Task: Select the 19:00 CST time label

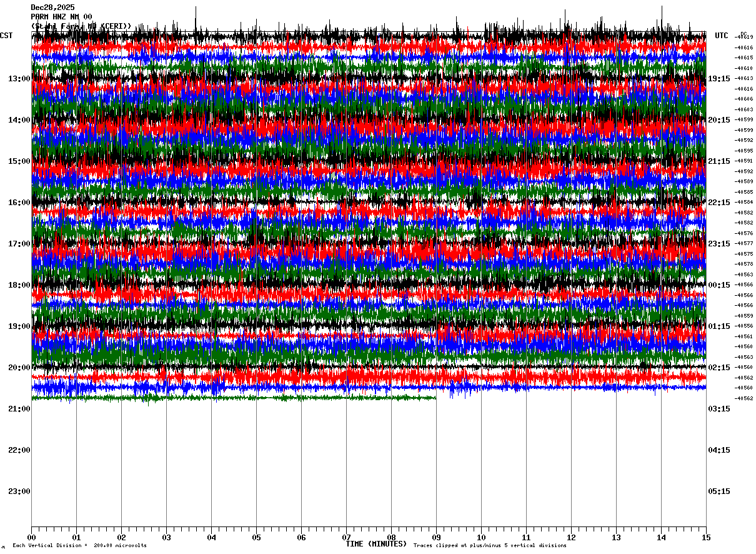Action: click(x=19, y=326)
